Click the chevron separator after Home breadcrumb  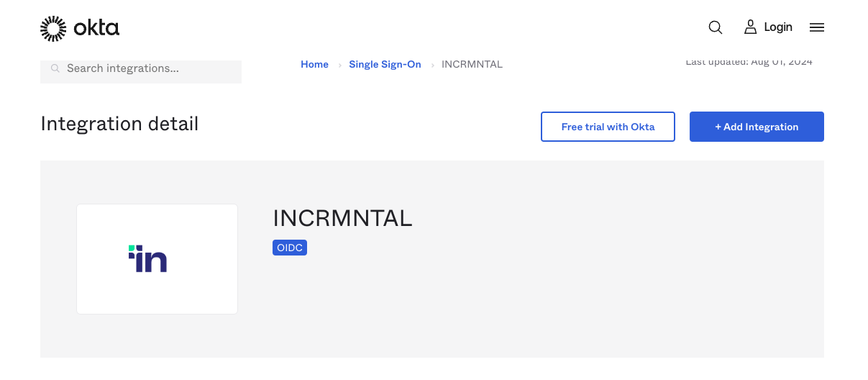[339, 65]
